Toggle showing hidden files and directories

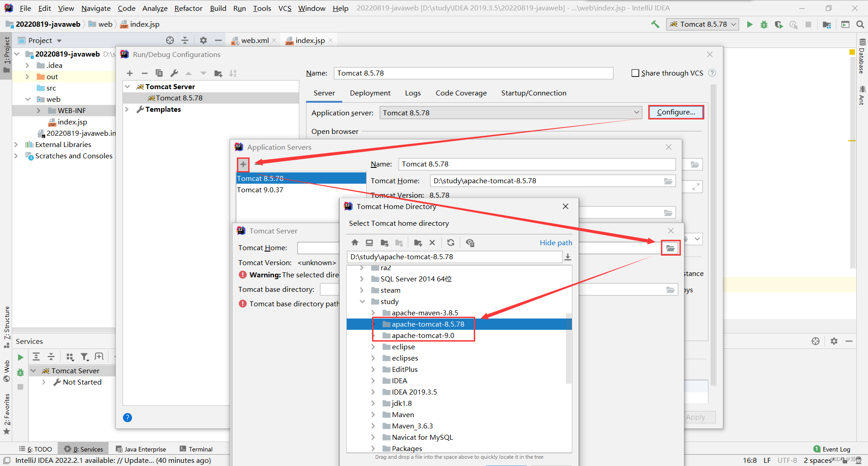(470, 243)
